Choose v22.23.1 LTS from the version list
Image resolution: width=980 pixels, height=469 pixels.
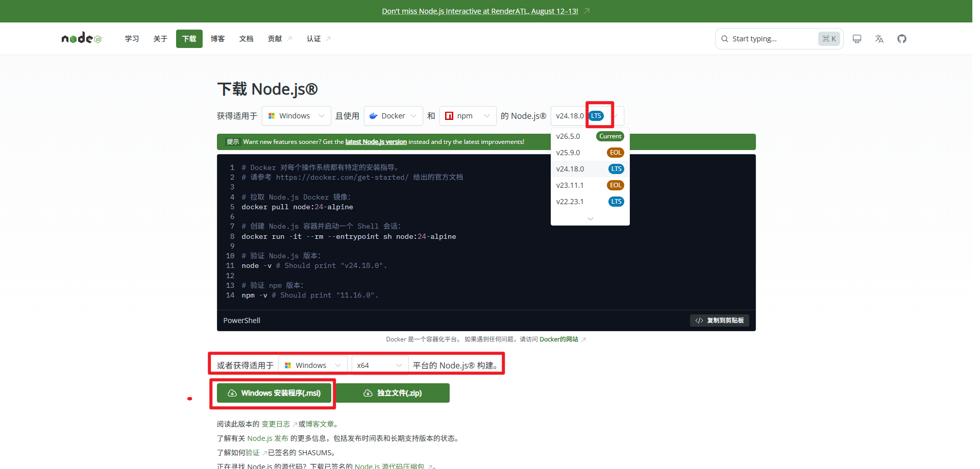click(590, 202)
